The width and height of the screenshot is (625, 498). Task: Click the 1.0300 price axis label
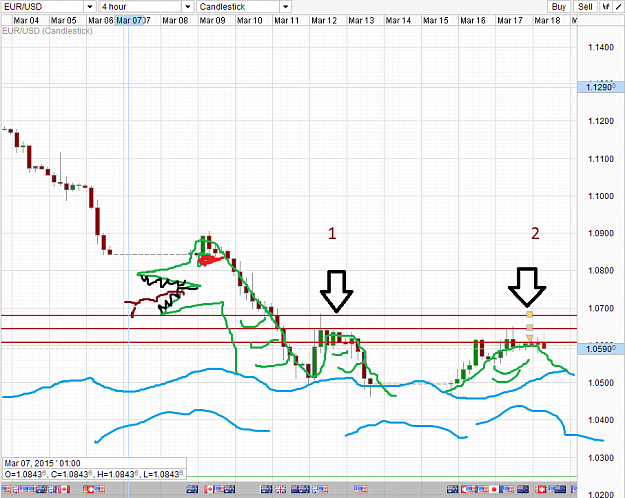point(601,458)
